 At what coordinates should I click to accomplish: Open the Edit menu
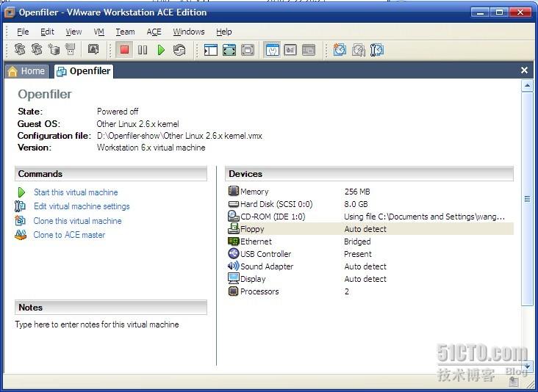click(47, 32)
